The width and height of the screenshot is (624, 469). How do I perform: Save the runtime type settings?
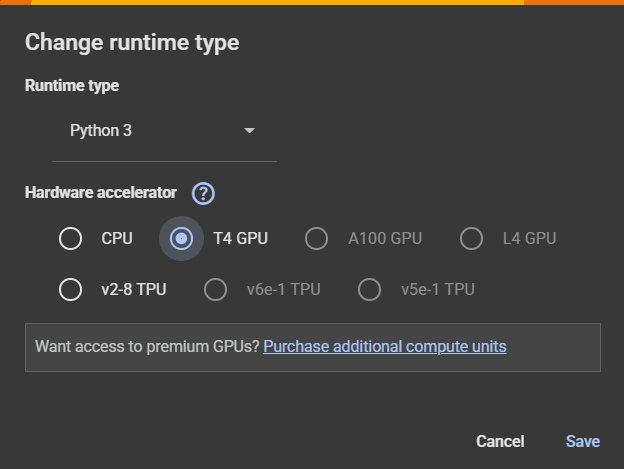(583, 441)
